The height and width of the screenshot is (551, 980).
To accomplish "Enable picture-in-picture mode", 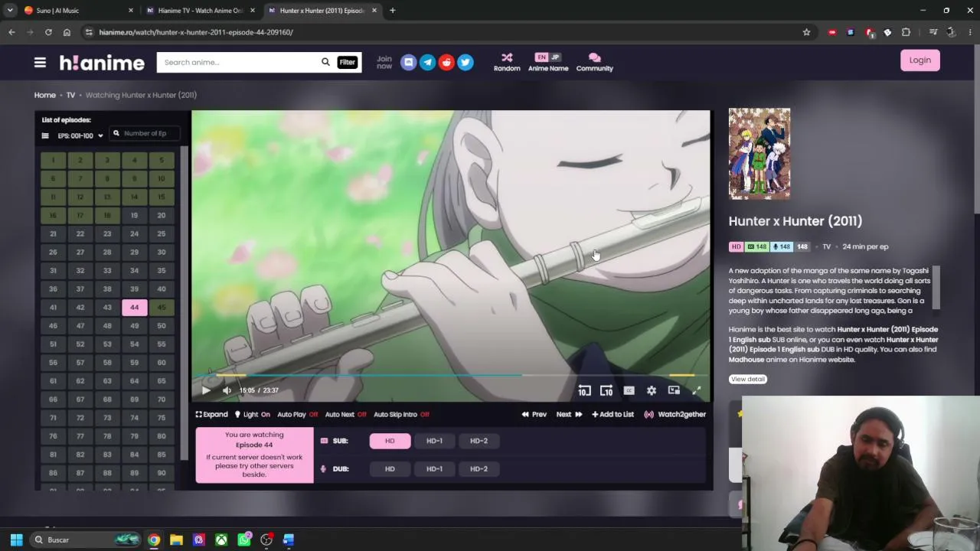I will click(674, 390).
